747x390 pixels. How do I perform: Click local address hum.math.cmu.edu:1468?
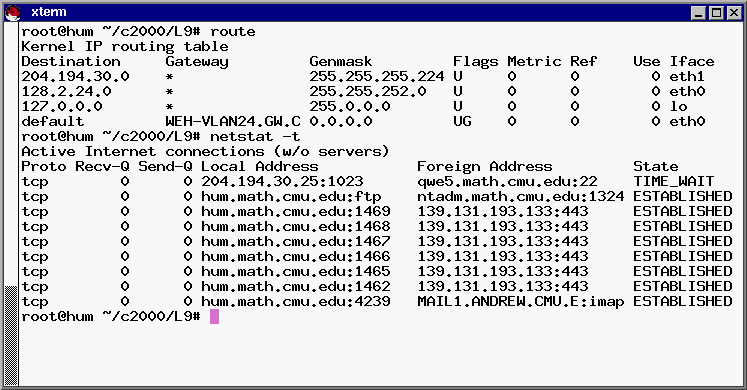pos(295,226)
